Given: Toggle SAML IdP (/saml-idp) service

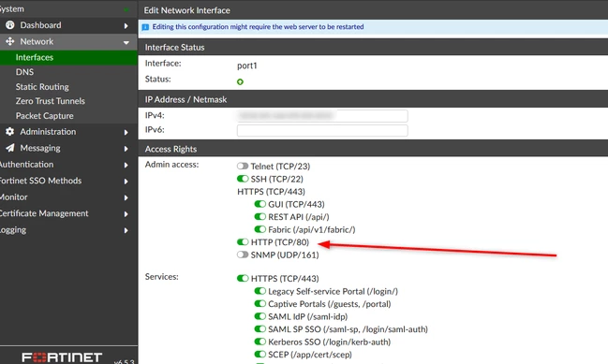Looking at the screenshot, I should [260, 316].
